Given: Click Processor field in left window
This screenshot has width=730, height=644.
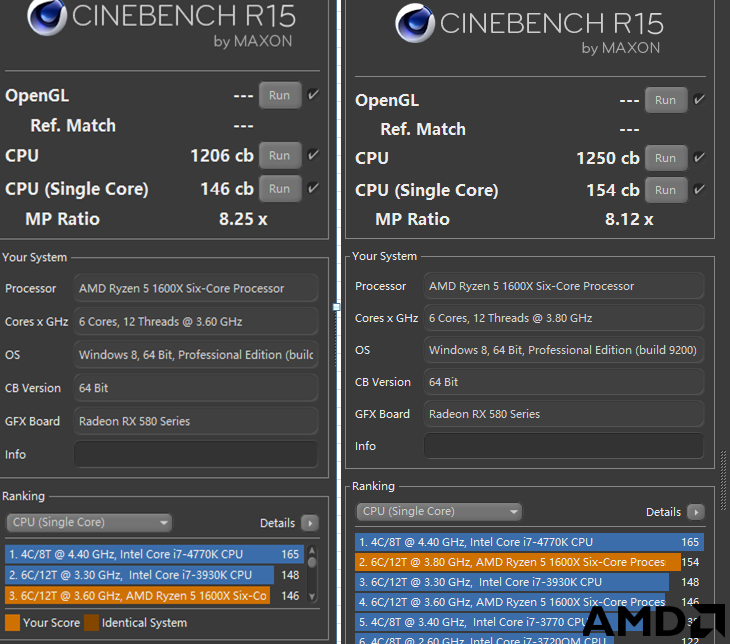Looking at the screenshot, I should point(196,289).
